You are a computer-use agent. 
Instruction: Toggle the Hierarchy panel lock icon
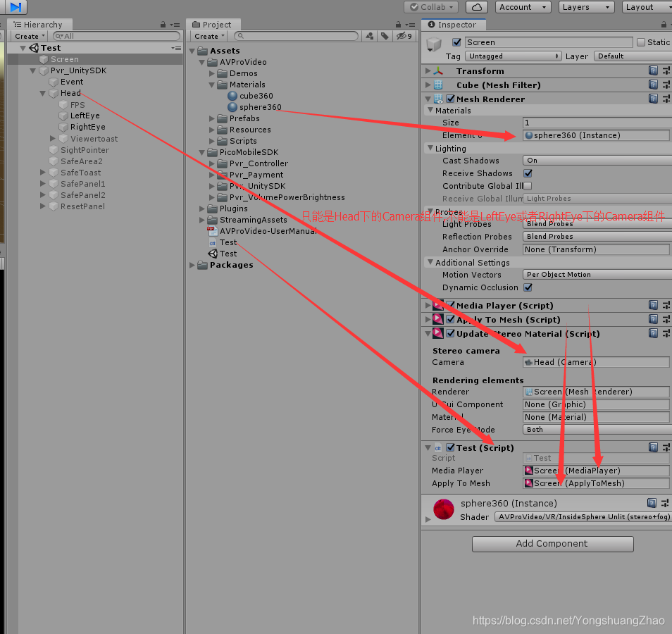[x=163, y=25]
